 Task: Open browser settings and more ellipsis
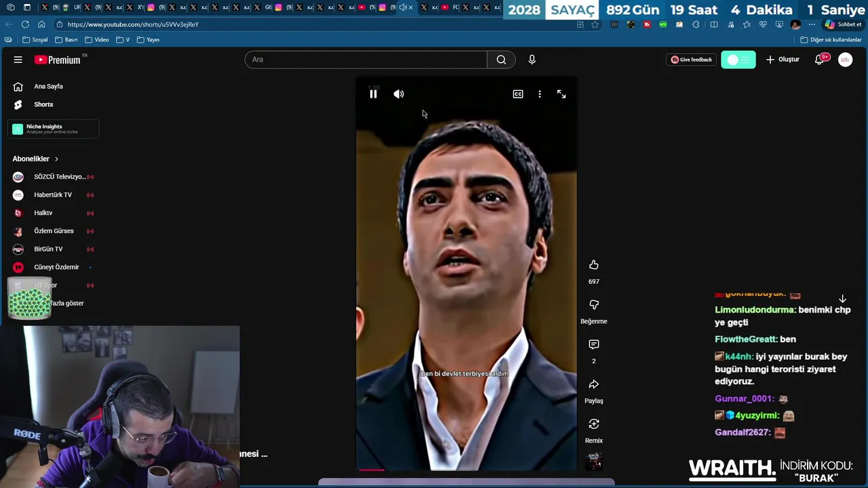pos(812,24)
